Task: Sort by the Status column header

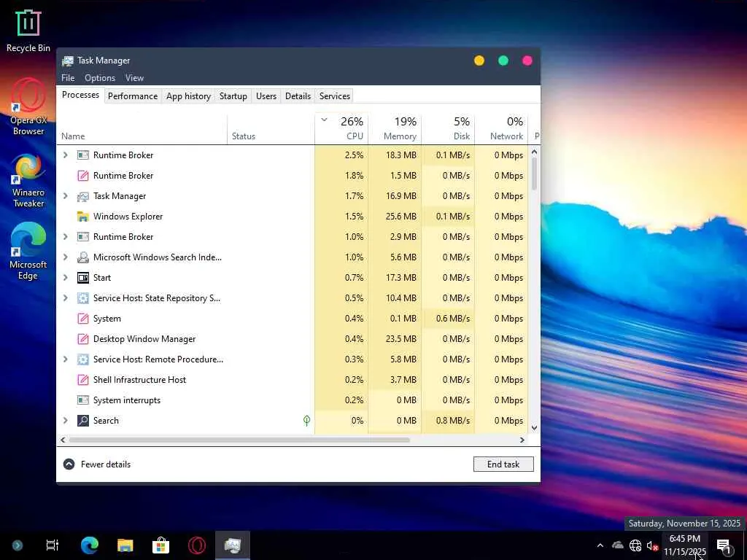Action: [x=271, y=128]
